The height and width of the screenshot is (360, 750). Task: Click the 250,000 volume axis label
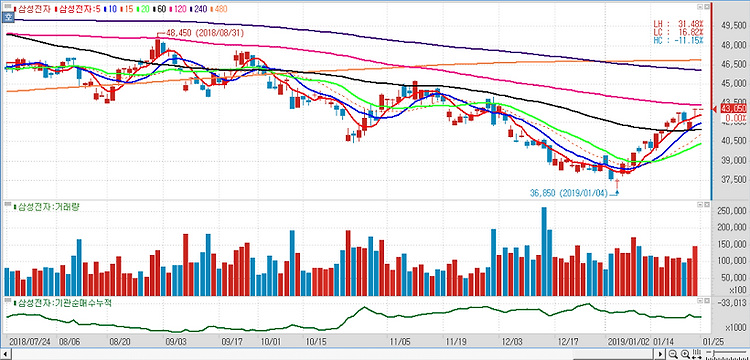732,211
